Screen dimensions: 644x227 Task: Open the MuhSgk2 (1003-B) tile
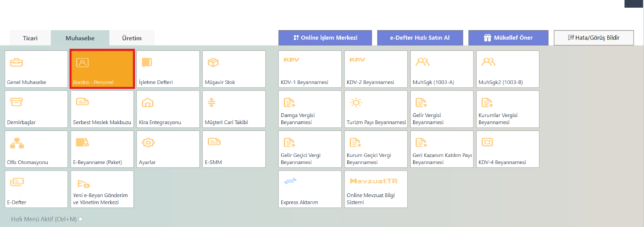(508, 69)
